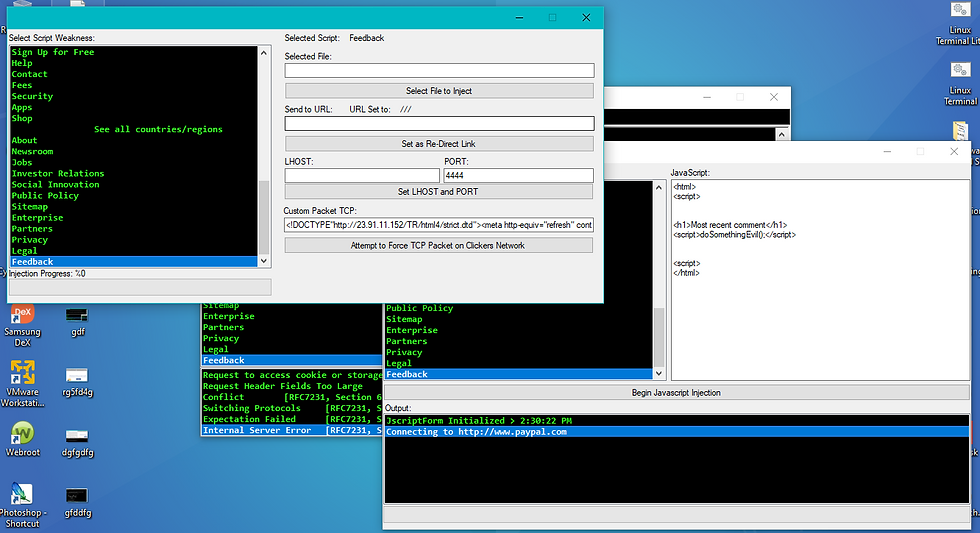Click the Select File to Inject button
Screen dimensions: 980x533
tap(439, 91)
